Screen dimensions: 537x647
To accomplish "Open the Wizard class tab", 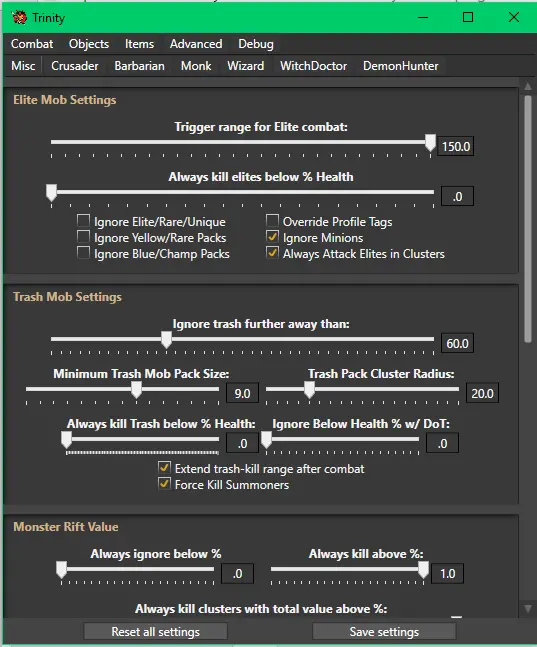I will pyautogui.click(x=246, y=66).
